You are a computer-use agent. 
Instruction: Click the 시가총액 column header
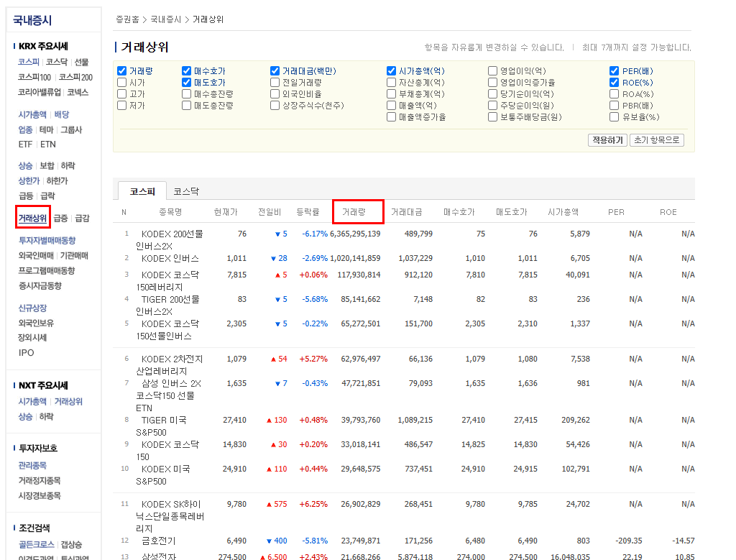point(563,212)
